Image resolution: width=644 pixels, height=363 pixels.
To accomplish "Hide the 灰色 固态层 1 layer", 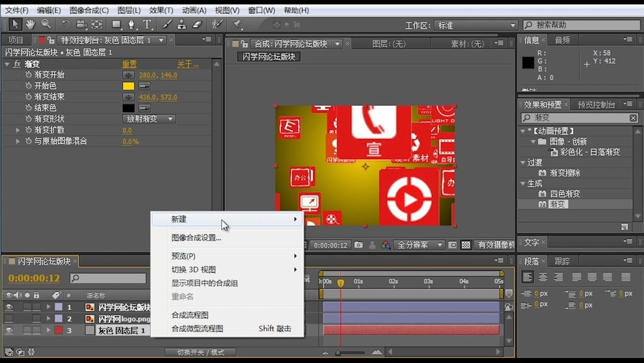I will [x=9, y=330].
